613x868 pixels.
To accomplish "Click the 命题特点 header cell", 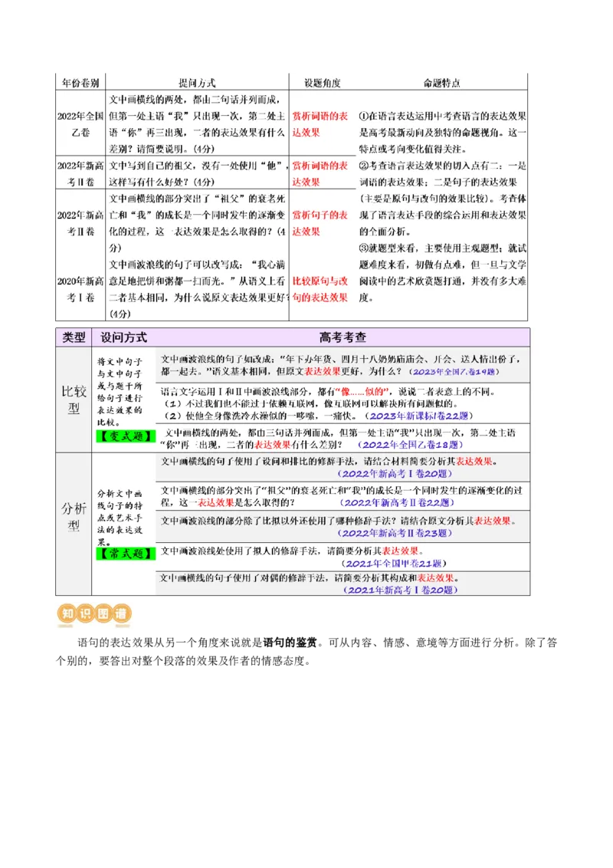I will pos(441,76).
